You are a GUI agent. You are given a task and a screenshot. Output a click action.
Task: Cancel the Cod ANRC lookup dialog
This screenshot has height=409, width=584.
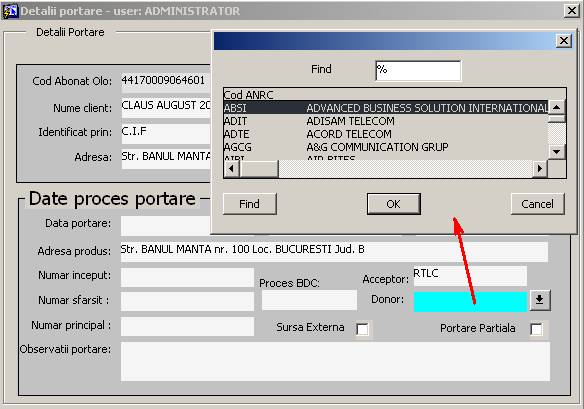tap(537, 204)
